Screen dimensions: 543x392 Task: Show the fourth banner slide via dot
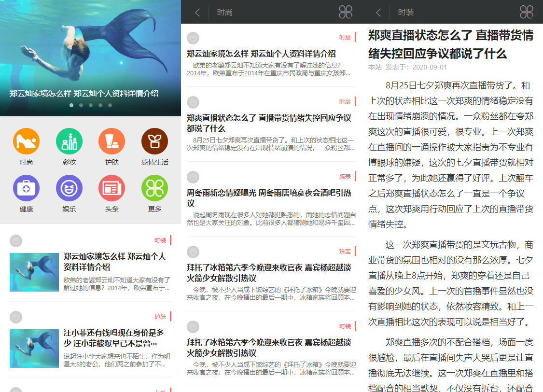tap(100, 105)
